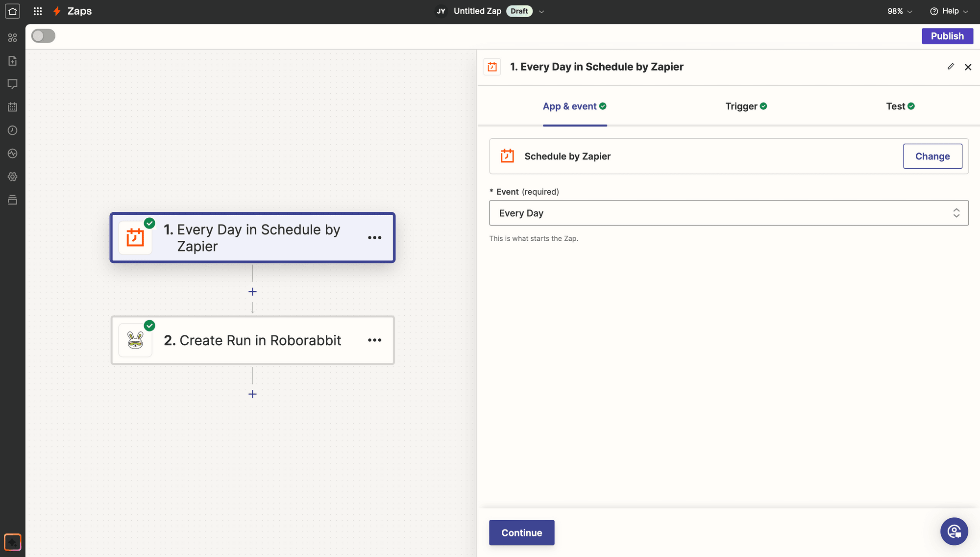Toggle the Zap enable/disable switch
This screenshot has height=557, width=980.
coord(44,36)
